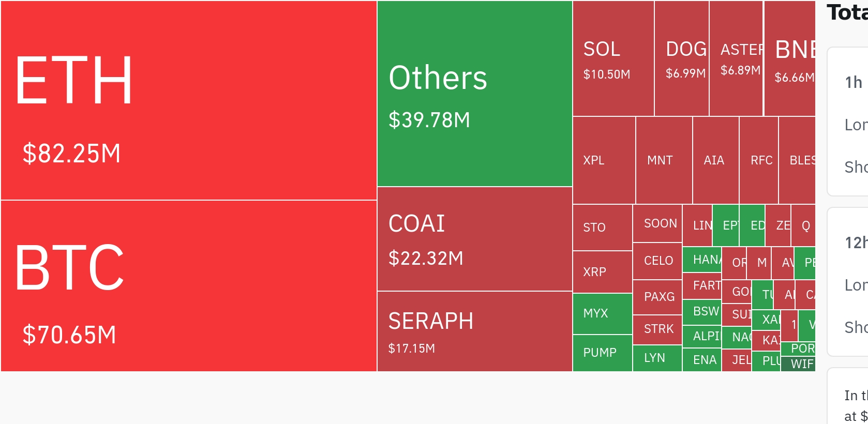Select the ASTER $6.89M tile

[736, 58]
